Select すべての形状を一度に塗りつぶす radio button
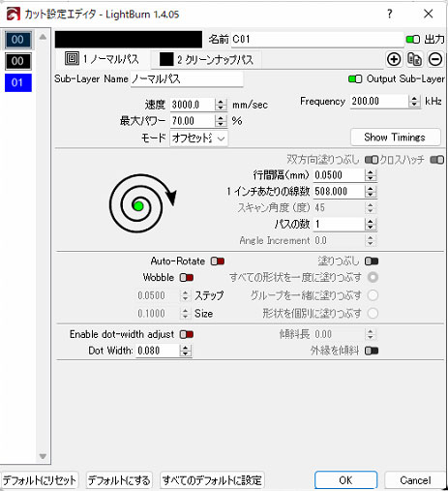This screenshot has width=448, height=491. tap(373, 277)
